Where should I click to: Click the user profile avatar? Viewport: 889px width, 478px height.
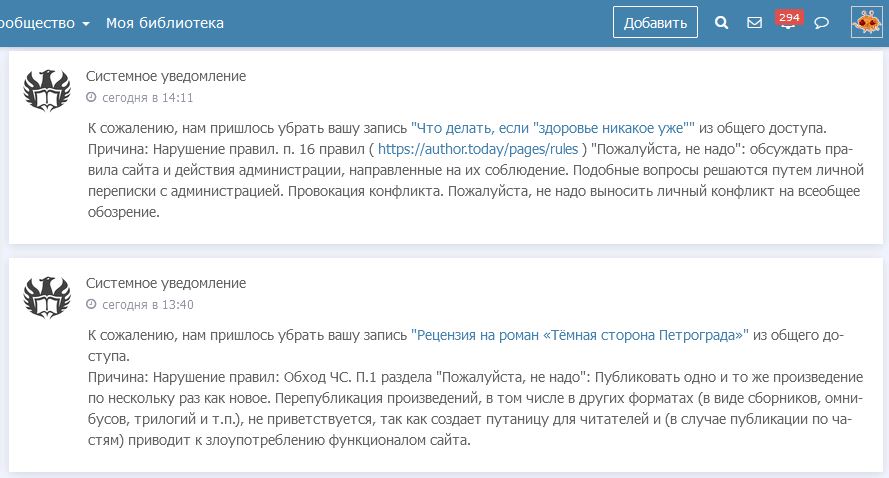pyautogui.click(x=866, y=22)
